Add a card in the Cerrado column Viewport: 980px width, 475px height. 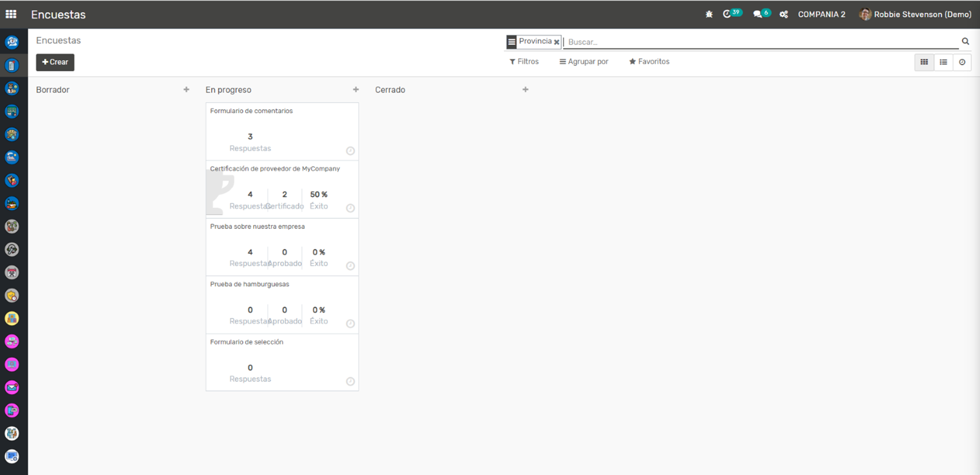click(x=526, y=90)
